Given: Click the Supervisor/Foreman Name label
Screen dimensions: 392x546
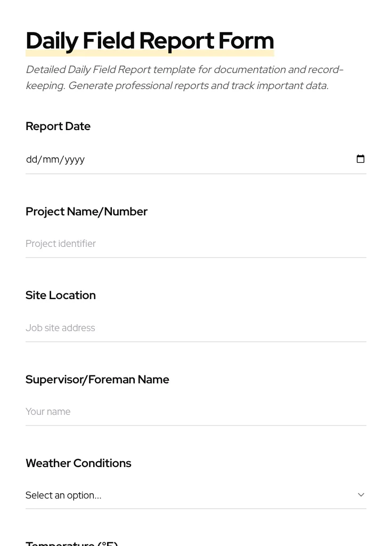Looking at the screenshot, I should 97,379.
